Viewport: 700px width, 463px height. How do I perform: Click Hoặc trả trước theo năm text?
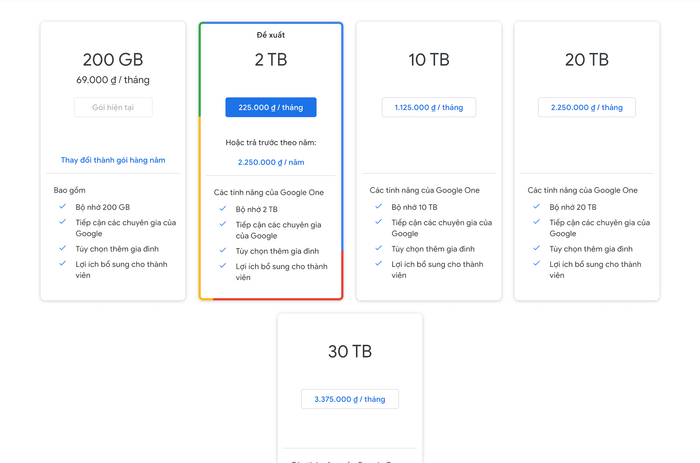pyautogui.click(x=271, y=142)
